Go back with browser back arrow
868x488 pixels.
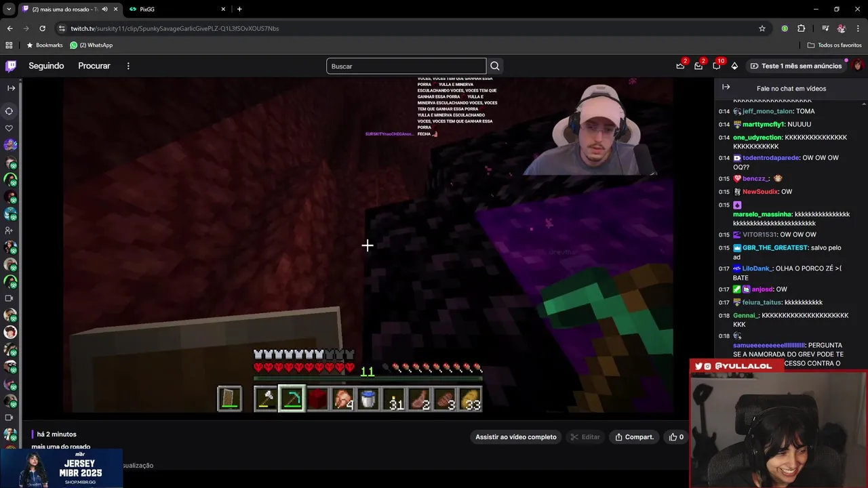(x=9, y=28)
